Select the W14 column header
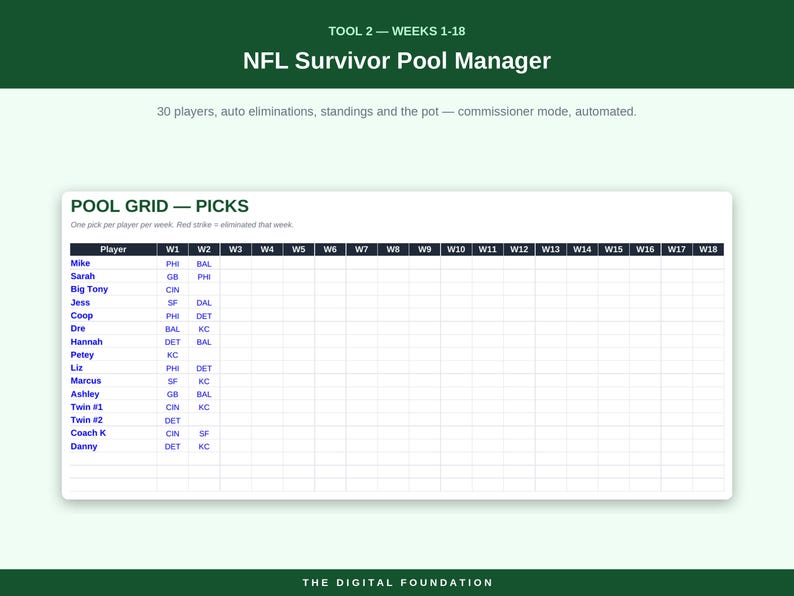The width and height of the screenshot is (794, 596). pyautogui.click(x=582, y=249)
